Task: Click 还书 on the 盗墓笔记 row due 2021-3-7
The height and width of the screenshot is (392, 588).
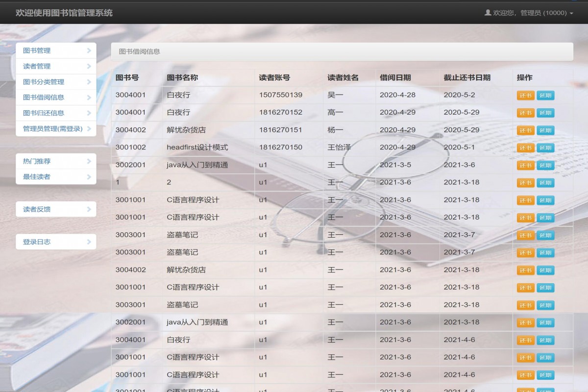Action: (525, 235)
